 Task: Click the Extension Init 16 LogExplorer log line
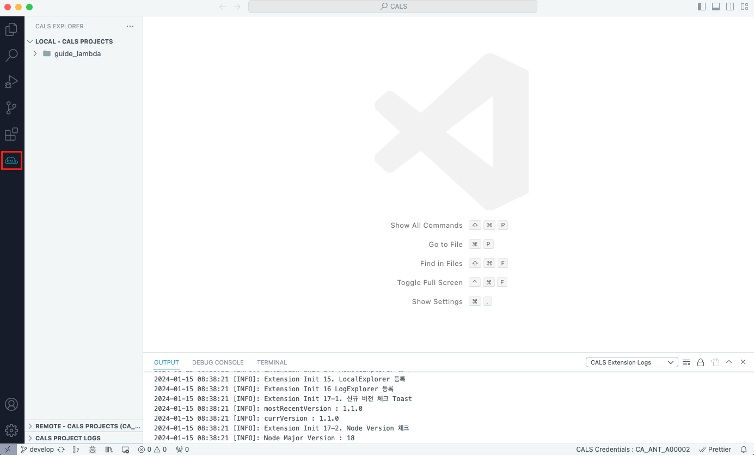(274, 389)
